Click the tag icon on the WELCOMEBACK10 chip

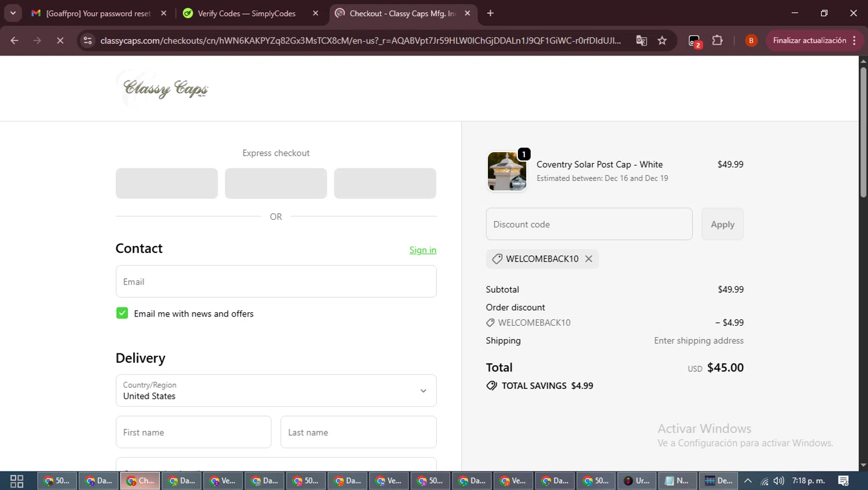[497, 259]
